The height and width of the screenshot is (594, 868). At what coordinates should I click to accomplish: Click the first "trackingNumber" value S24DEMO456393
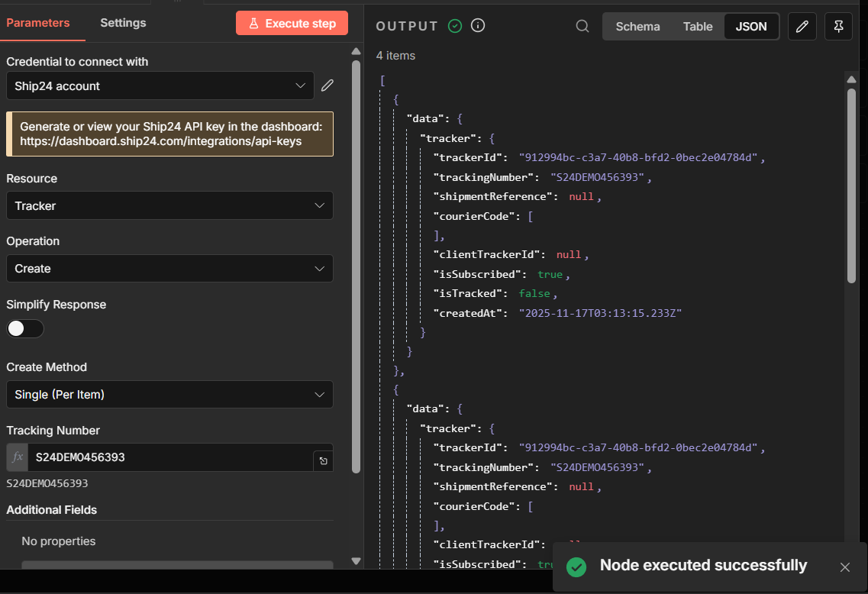pyautogui.click(x=597, y=177)
